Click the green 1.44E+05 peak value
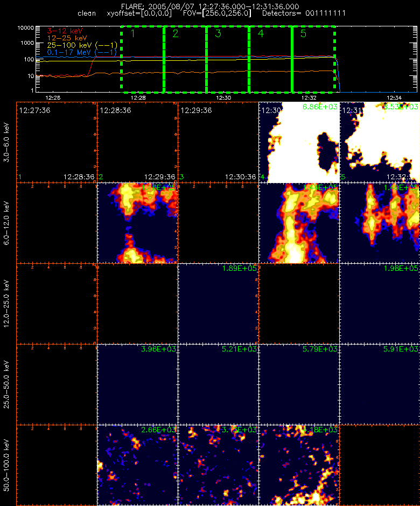 (x=320, y=187)
